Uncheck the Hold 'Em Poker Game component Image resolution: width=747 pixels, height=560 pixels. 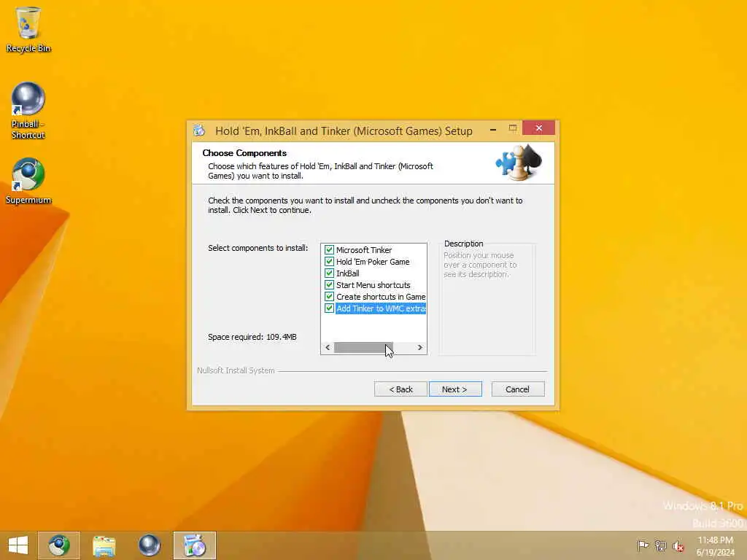tap(329, 262)
